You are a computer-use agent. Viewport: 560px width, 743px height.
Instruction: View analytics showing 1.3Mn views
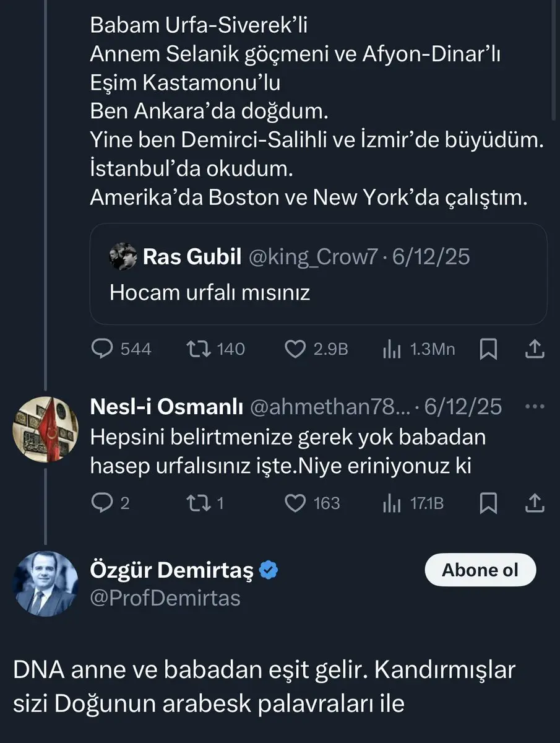(390, 350)
